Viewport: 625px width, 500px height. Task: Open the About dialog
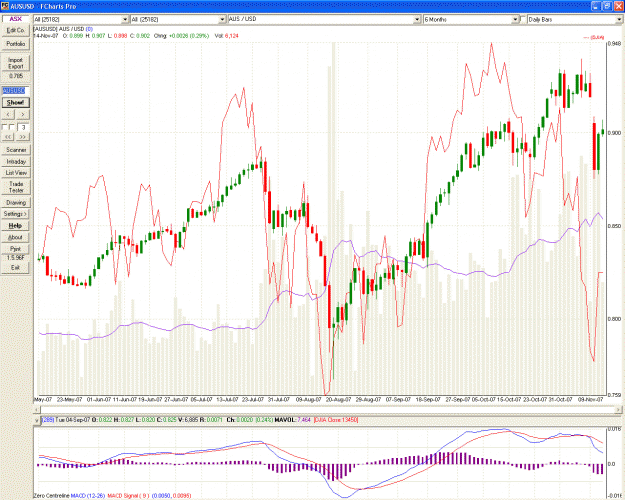pyautogui.click(x=16, y=237)
